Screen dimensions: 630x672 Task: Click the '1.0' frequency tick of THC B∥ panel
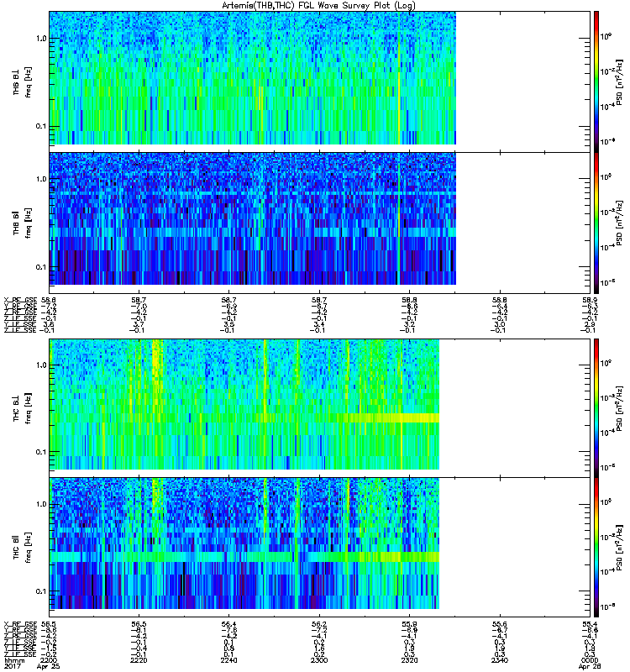point(41,504)
